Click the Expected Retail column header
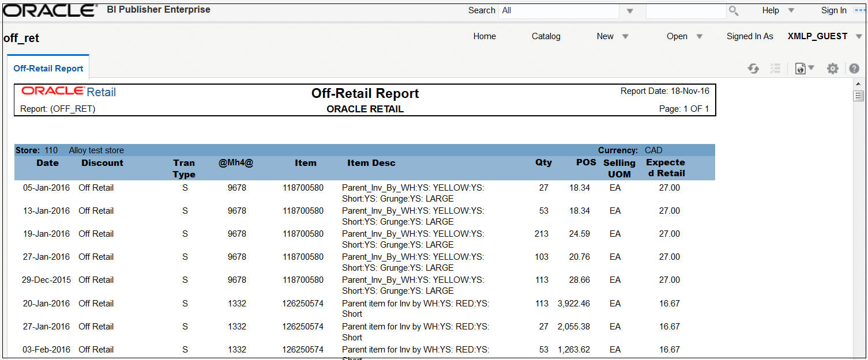 [x=666, y=168]
